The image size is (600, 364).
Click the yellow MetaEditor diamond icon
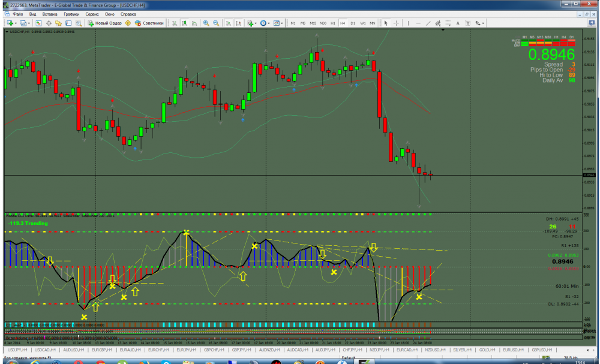point(128,23)
